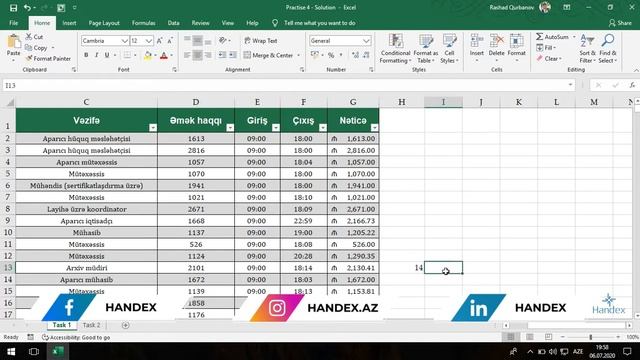Open Sort & Filter menu
640x360 pixels.
pyautogui.click(x=587, y=49)
